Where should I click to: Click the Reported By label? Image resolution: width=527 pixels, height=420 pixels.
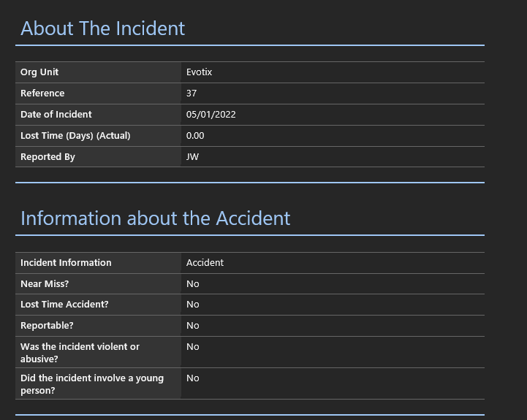pyautogui.click(x=48, y=157)
